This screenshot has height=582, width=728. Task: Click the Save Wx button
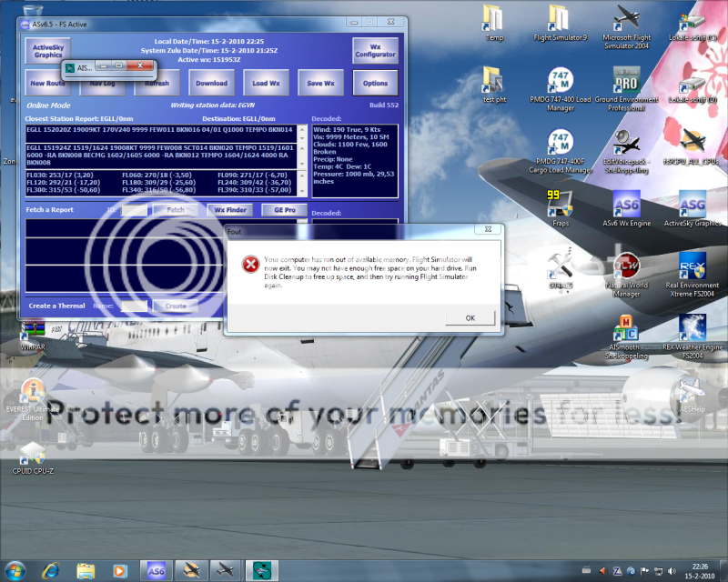320,83
